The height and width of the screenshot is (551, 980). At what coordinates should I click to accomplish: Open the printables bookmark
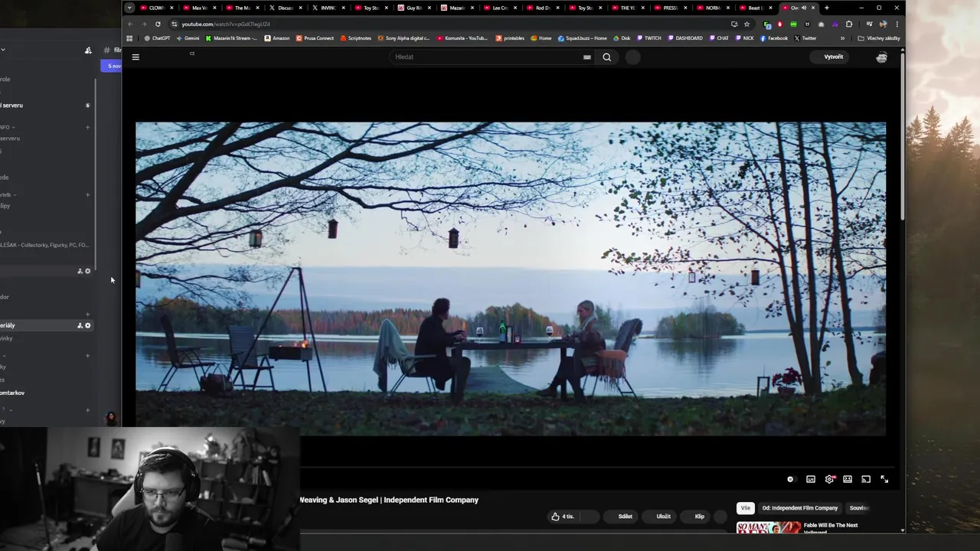coord(510,38)
